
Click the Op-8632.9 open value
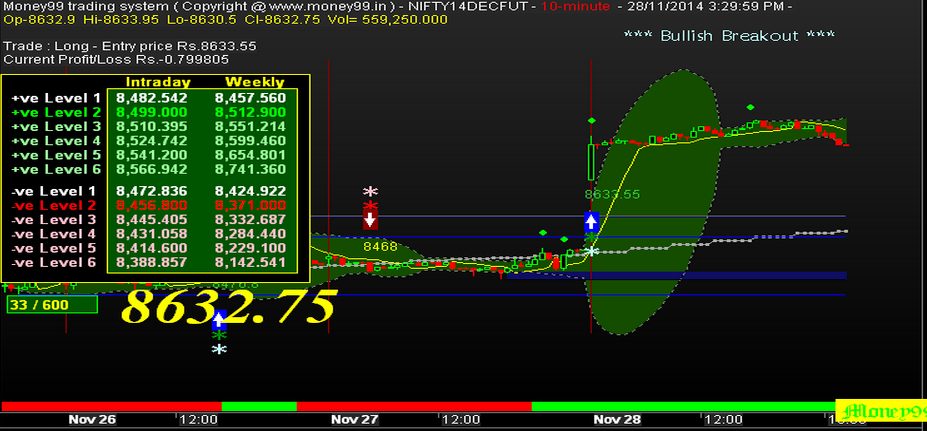pyautogui.click(x=41, y=20)
